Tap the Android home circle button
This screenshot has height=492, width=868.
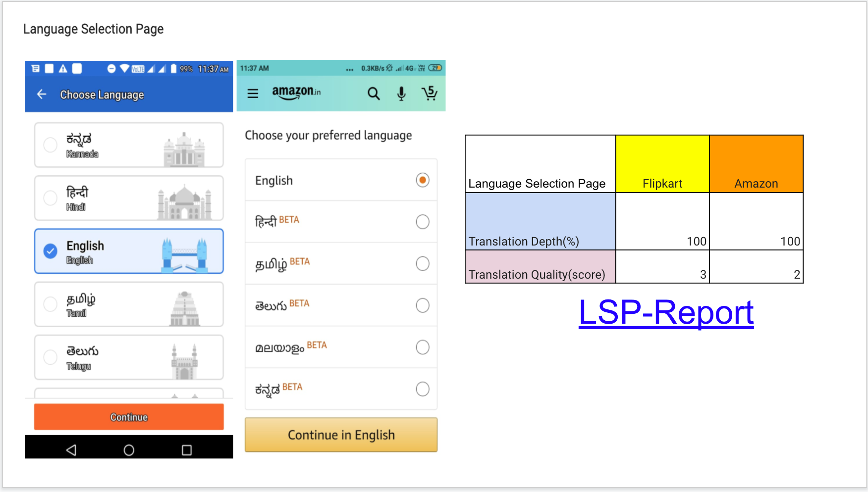click(128, 450)
